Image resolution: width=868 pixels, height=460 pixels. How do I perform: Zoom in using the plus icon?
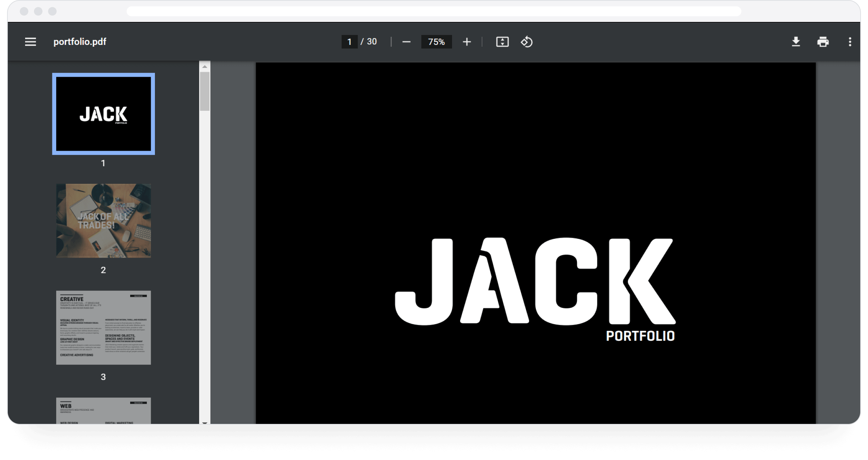[467, 42]
